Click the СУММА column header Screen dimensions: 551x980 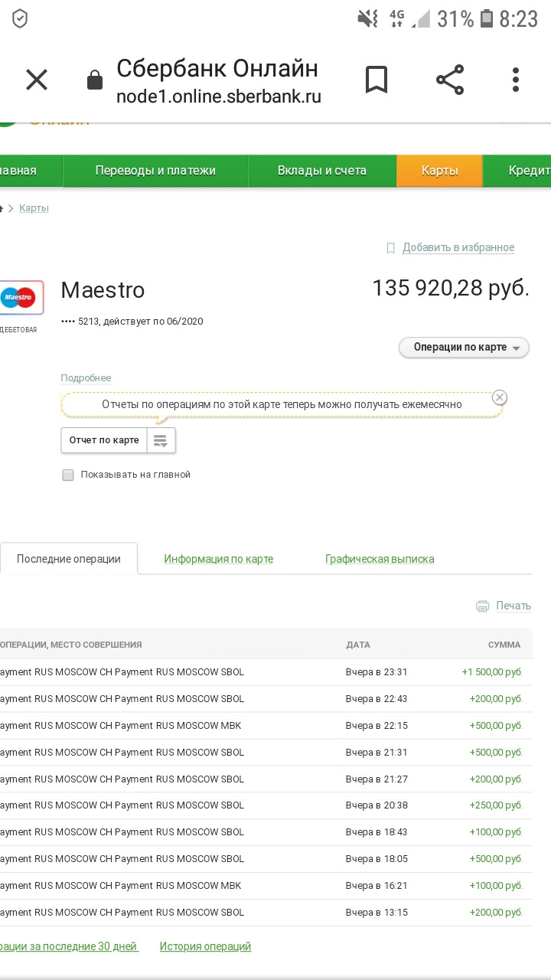click(x=504, y=645)
